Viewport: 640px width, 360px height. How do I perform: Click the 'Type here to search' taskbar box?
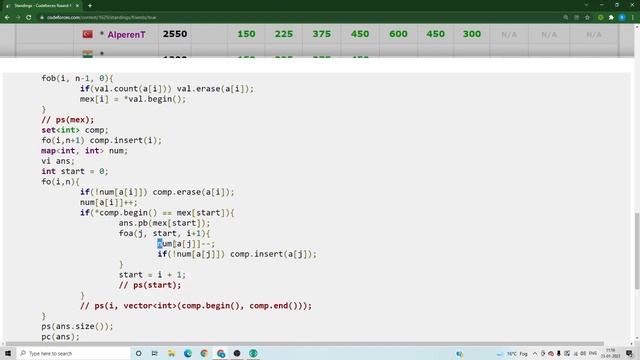coord(73,353)
